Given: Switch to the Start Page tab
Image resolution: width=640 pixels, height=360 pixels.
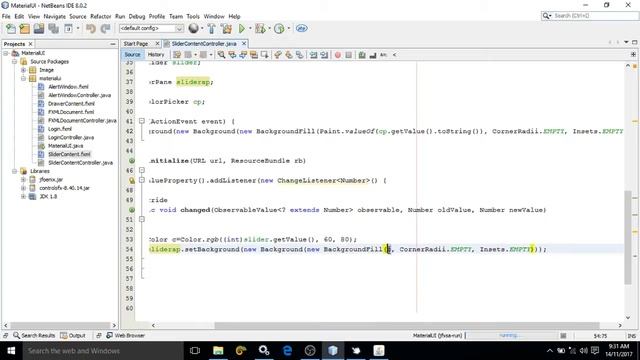Looking at the screenshot, I should 136,44.
